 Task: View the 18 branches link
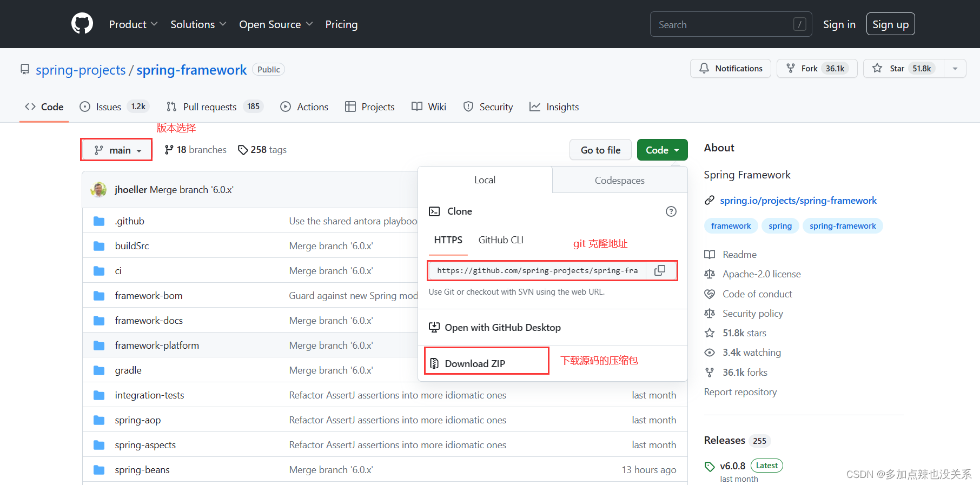195,150
